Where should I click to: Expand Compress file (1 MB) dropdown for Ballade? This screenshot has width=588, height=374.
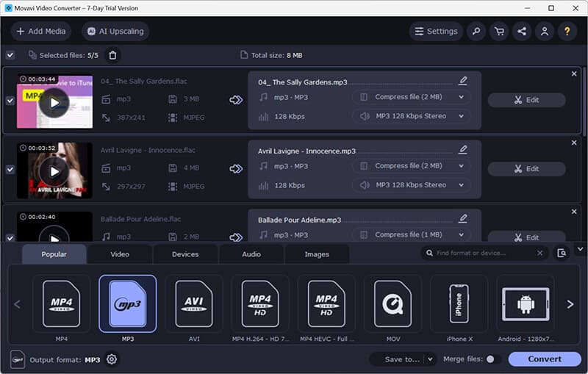tap(412, 235)
